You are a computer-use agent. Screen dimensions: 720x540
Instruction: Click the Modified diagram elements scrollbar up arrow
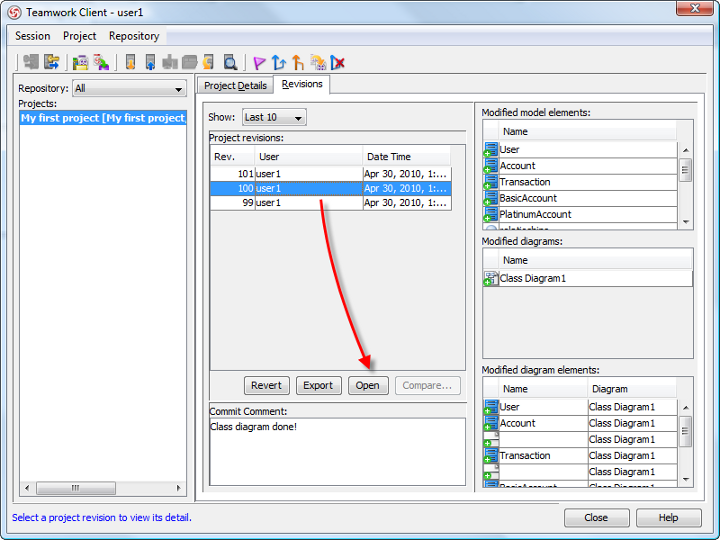(686, 407)
